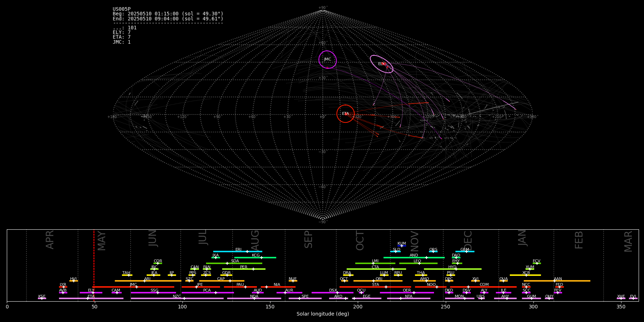
Task: Select the 'ETA: 7' count line
Action: 122,37
